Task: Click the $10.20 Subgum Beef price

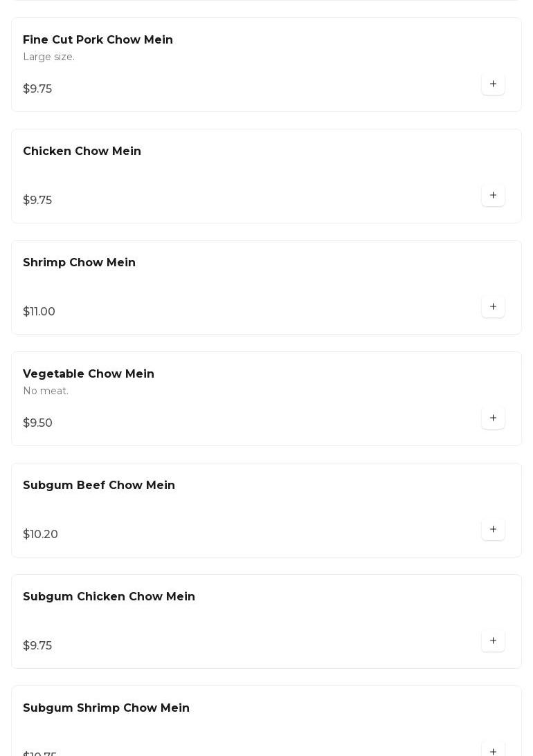Action: point(40,535)
